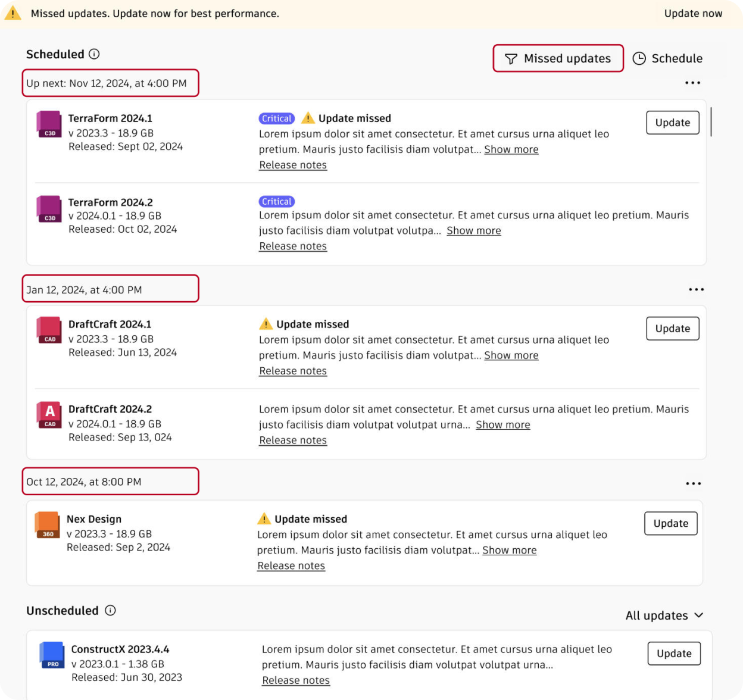
Task: Click the DraftCraft 2024.1 CAD icon
Action: tap(49, 330)
